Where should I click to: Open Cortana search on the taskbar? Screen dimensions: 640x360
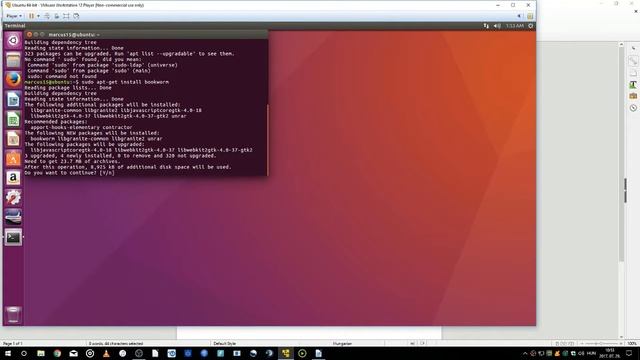tap(24, 353)
